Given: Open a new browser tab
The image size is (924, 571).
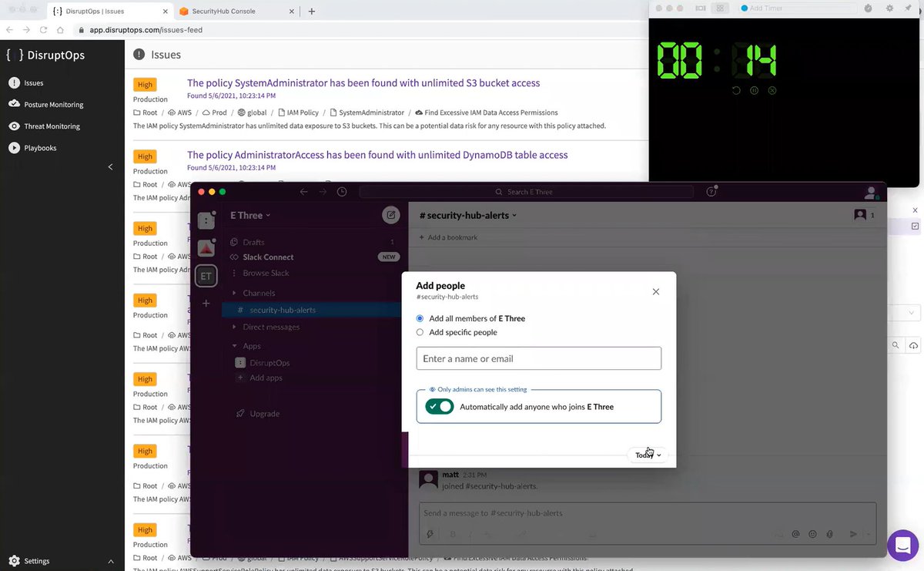Looking at the screenshot, I should click(x=311, y=12).
